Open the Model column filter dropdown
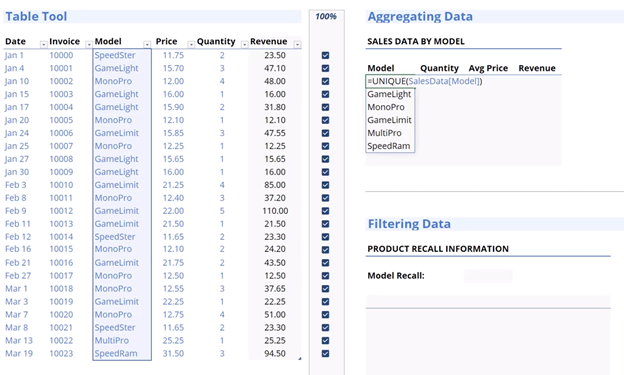The width and height of the screenshot is (624, 375). tap(147, 45)
